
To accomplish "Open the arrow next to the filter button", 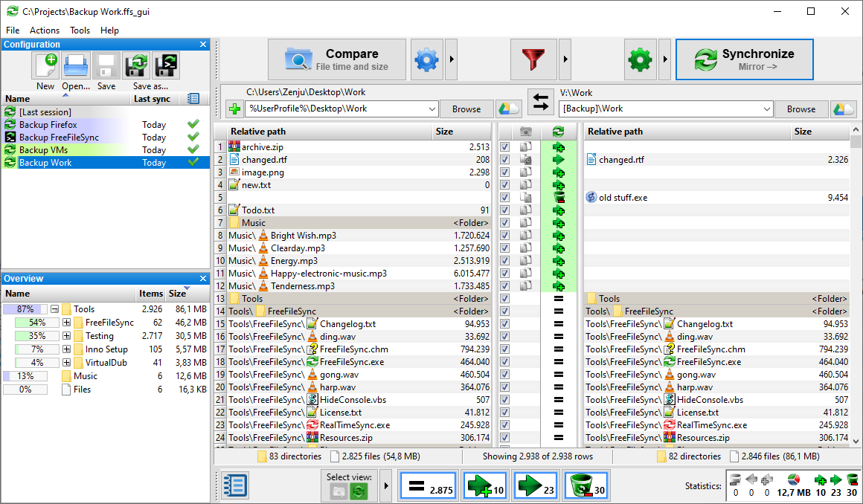I will coord(564,59).
